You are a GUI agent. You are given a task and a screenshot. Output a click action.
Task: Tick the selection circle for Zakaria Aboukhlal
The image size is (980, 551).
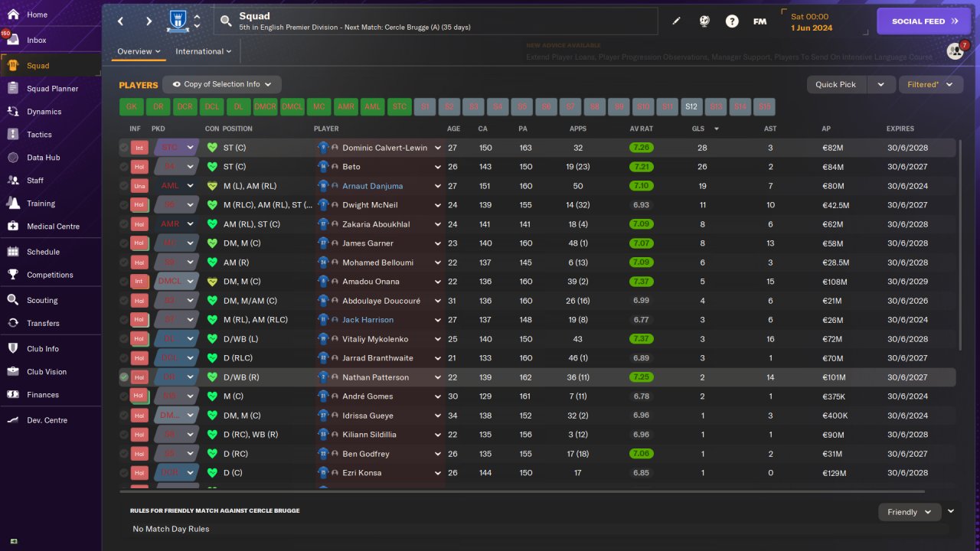click(x=124, y=224)
